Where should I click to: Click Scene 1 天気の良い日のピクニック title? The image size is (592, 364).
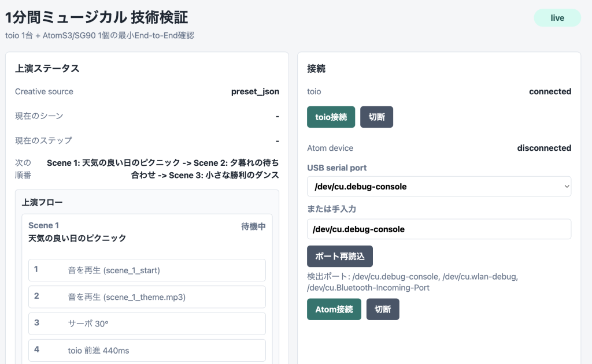click(77, 238)
